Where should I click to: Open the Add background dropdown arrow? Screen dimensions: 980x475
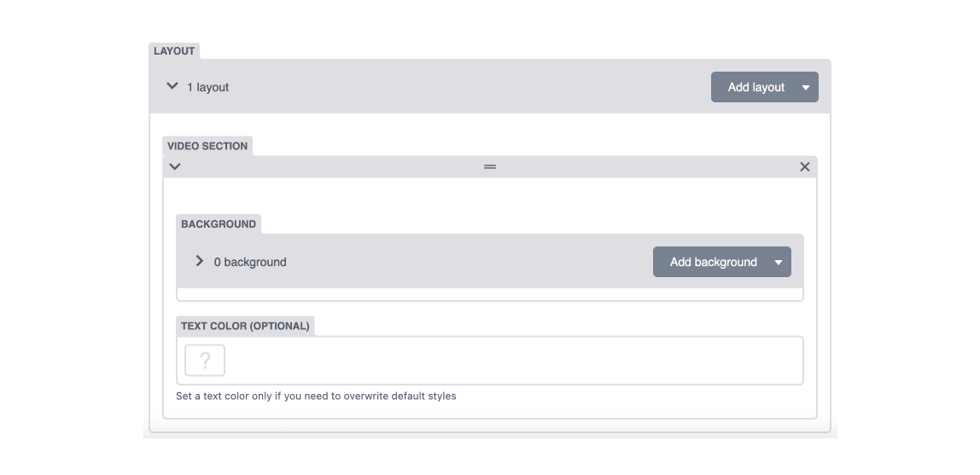click(779, 262)
